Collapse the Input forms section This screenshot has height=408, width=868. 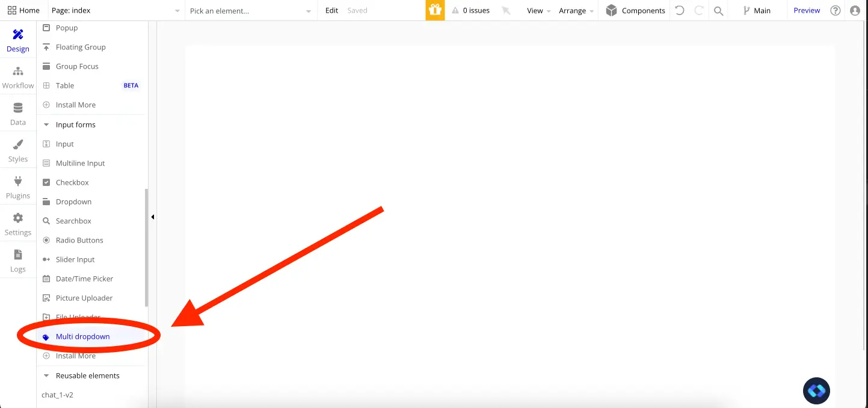46,124
